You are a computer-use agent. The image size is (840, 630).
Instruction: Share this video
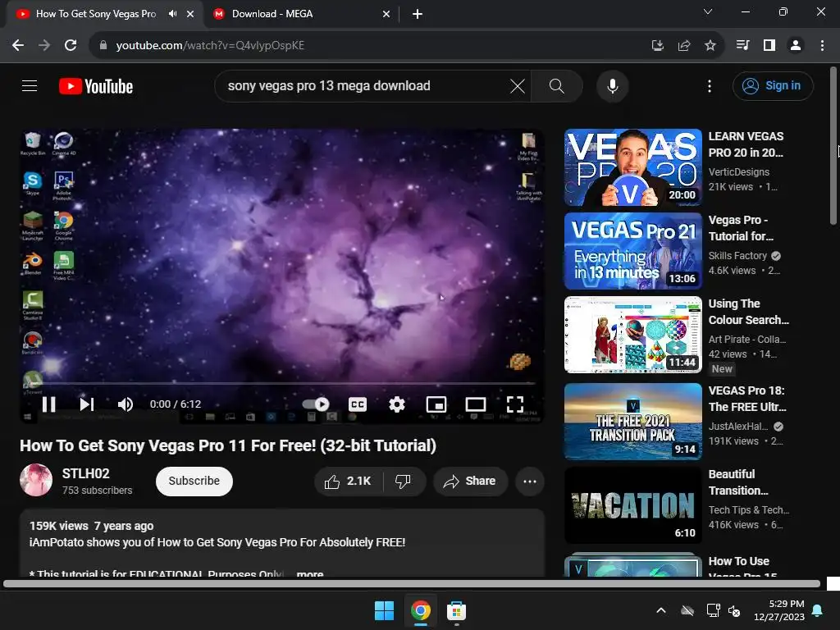(470, 481)
